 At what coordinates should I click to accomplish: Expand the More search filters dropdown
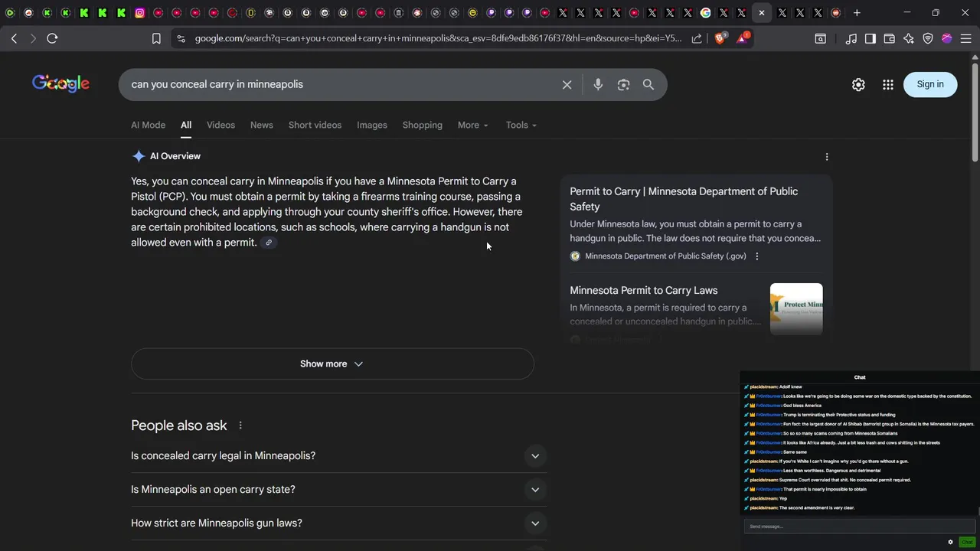coord(472,126)
